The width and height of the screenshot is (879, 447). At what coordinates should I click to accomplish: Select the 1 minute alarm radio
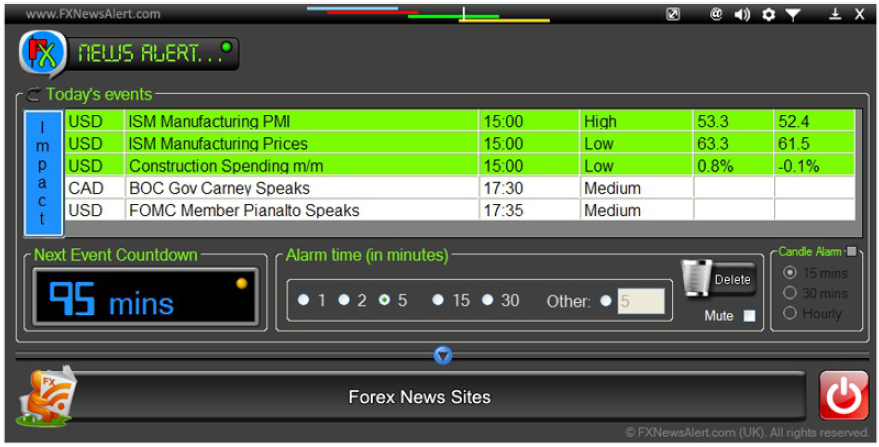click(303, 300)
